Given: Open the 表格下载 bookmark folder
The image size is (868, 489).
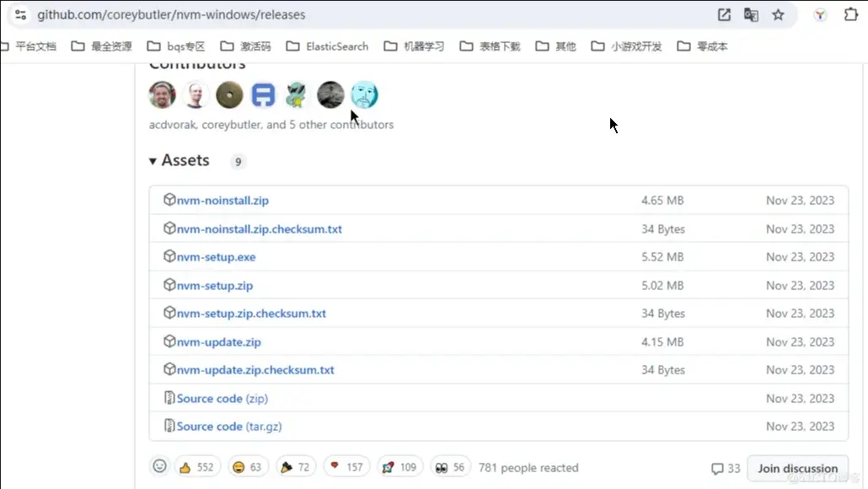Looking at the screenshot, I should coord(490,46).
